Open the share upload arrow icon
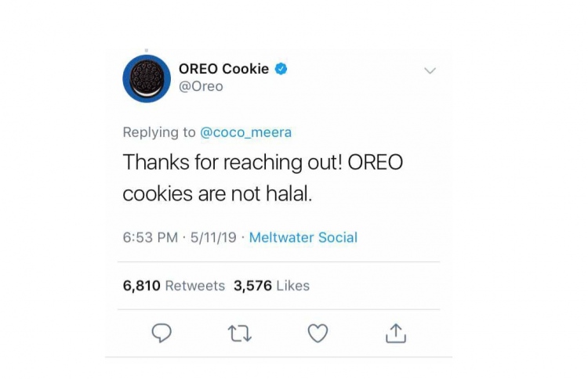This screenshot has width=588, height=379. [396, 333]
